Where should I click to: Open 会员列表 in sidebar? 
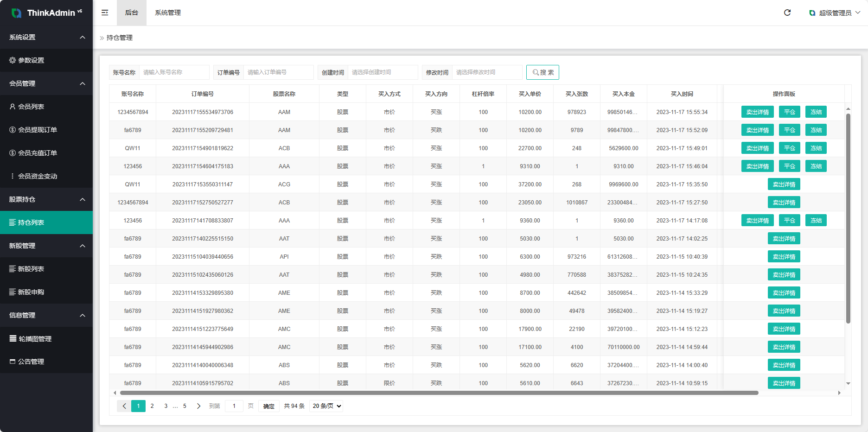(46, 107)
